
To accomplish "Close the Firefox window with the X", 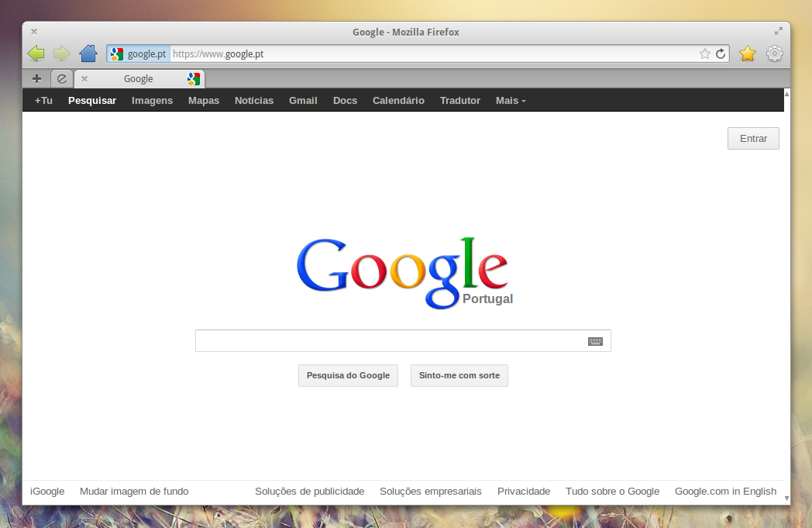I will (x=34, y=32).
